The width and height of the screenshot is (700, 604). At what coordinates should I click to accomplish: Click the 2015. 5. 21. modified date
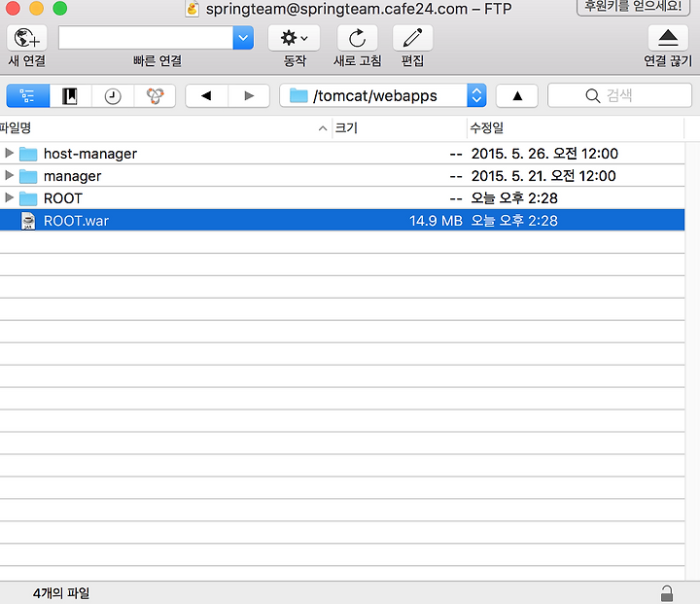tap(543, 176)
